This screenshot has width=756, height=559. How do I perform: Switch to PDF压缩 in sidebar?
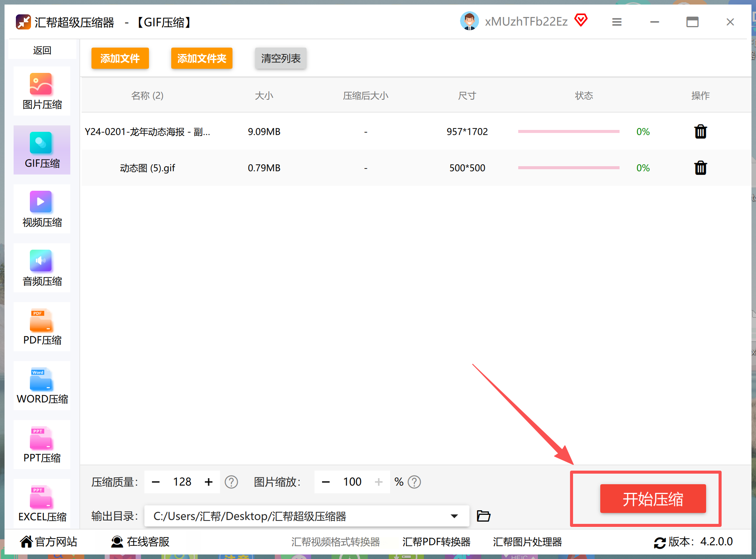pos(42,327)
